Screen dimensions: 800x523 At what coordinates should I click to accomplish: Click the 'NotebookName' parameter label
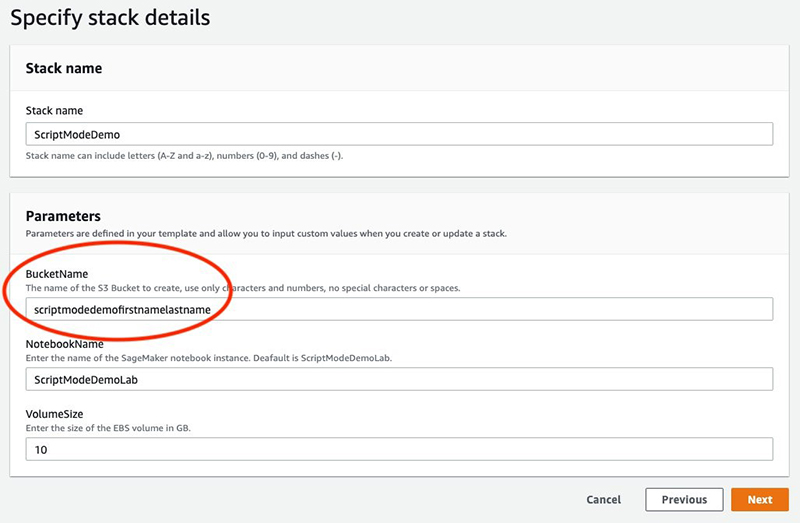click(65, 344)
